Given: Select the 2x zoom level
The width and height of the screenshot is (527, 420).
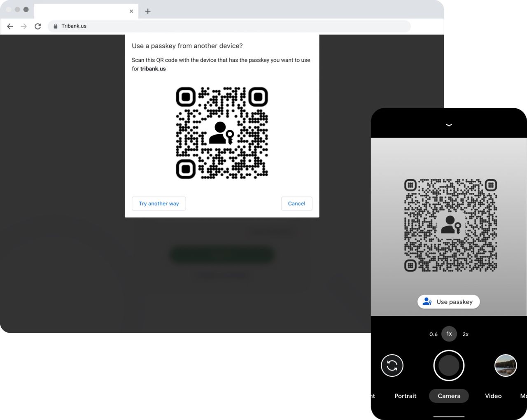Looking at the screenshot, I should pyautogui.click(x=466, y=334).
